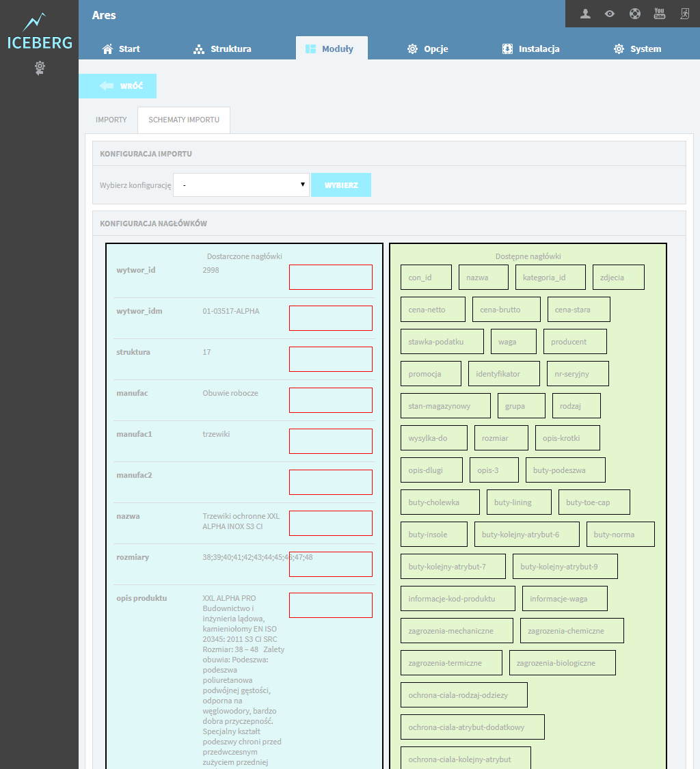The image size is (700, 769).
Task: Open the lifebuoy help icon
Action: point(635,14)
